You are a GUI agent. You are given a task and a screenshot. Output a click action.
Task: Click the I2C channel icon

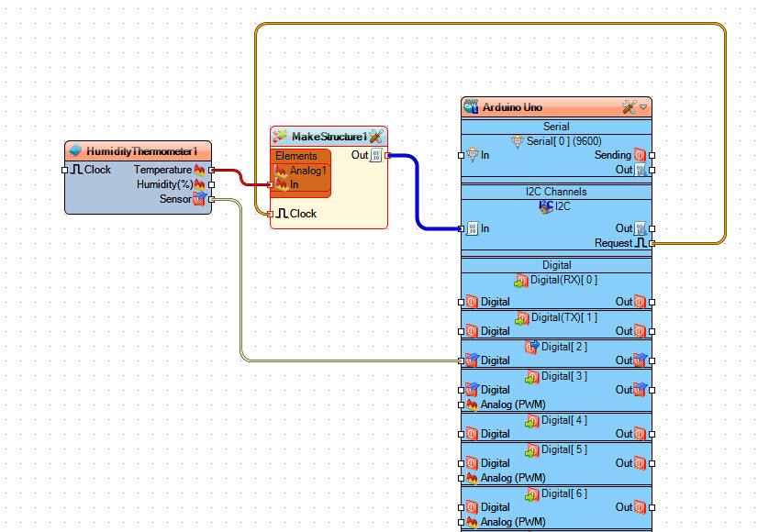pyautogui.click(x=546, y=206)
